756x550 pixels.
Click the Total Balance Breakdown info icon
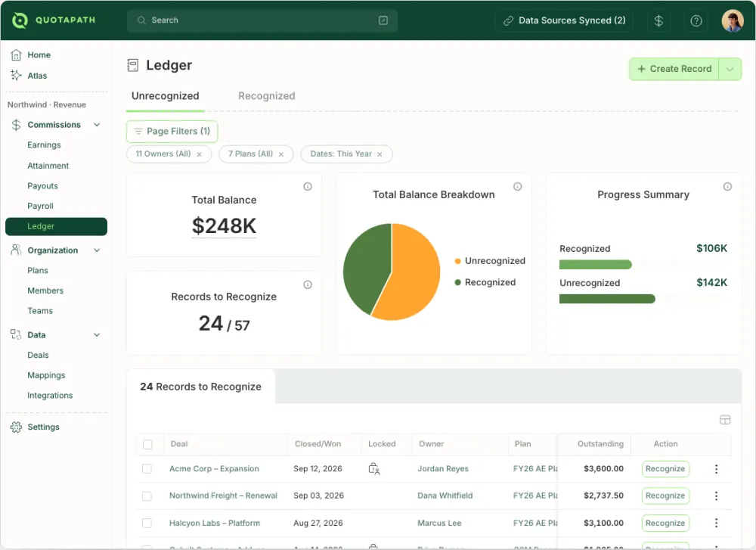(x=517, y=187)
